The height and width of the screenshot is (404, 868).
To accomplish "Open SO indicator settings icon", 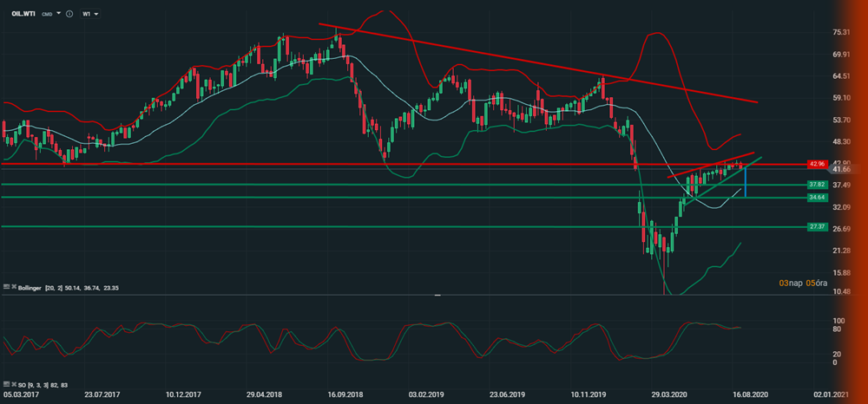I will [x=7, y=383].
